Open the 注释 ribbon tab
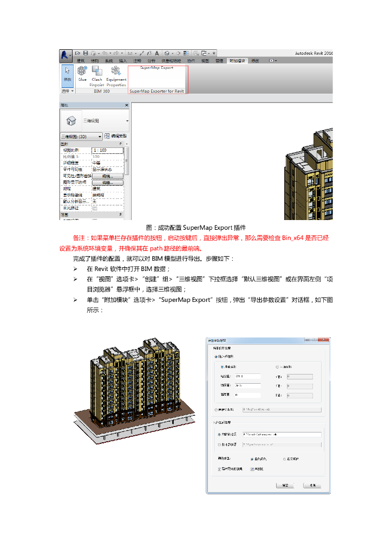The width and height of the screenshot is (392, 555). tap(137, 61)
